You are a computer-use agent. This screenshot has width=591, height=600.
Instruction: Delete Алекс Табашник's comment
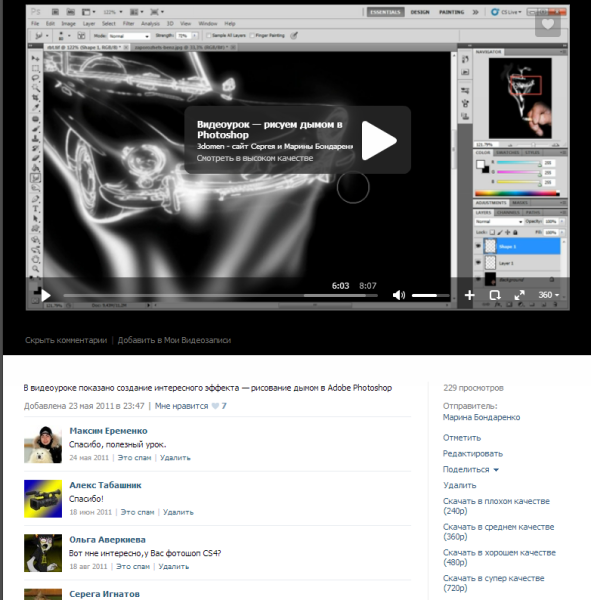(x=178, y=512)
